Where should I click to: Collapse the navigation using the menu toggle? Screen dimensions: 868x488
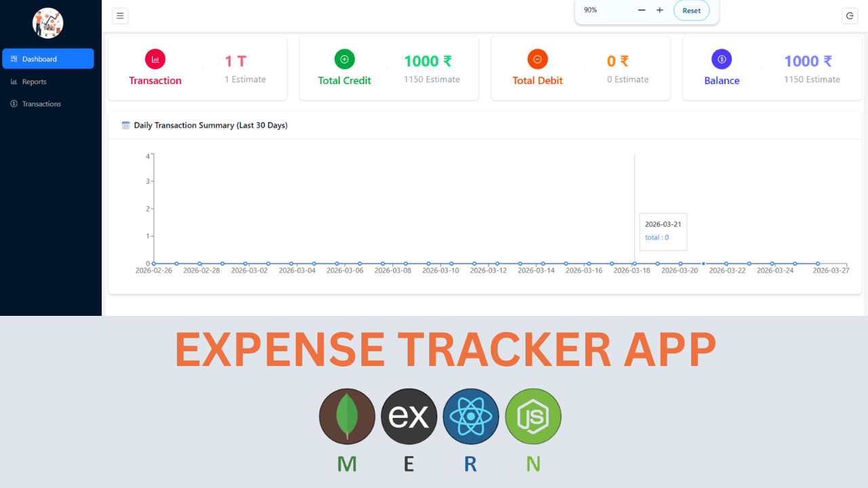click(120, 16)
